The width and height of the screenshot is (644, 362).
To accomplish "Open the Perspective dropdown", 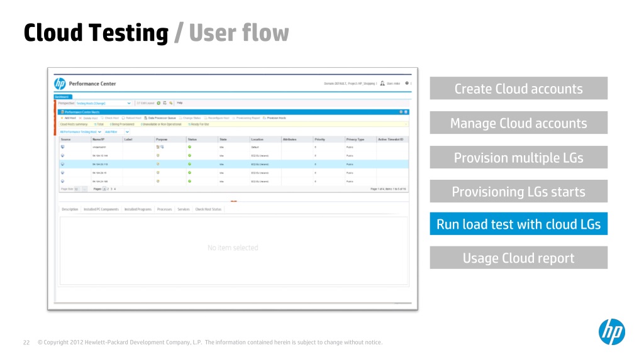I will (103, 104).
